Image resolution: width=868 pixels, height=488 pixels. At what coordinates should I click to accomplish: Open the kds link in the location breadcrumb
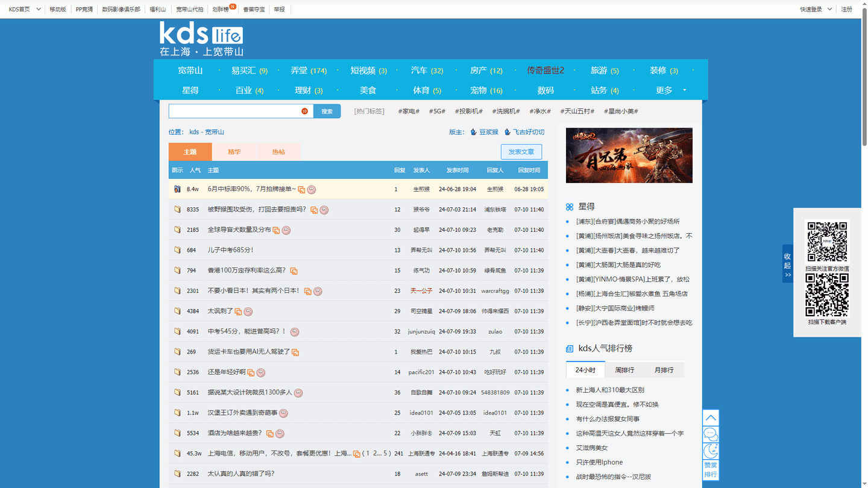click(194, 132)
